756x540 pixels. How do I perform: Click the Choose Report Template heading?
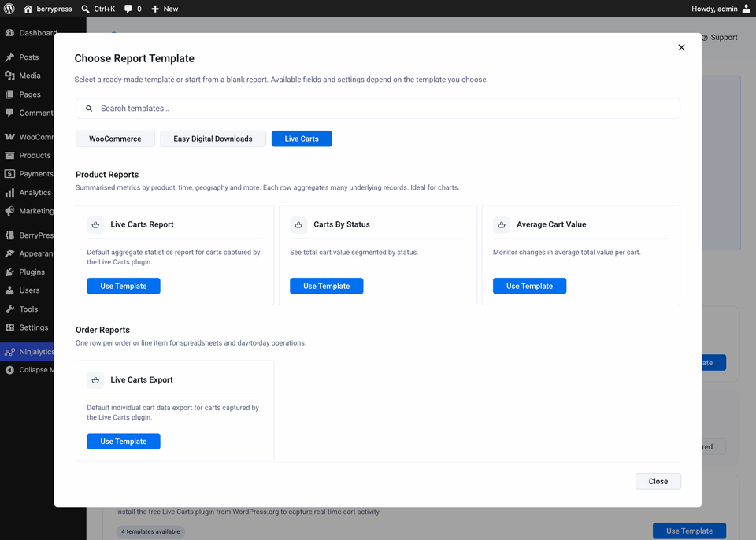135,58
